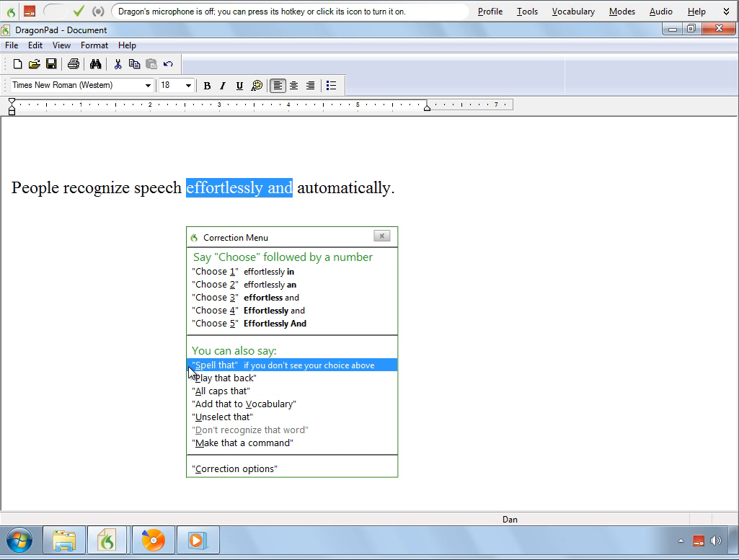The height and width of the screenshot is (560, 739).
Task: Open the Windows Start menu
Action: [x=19, y=540]
